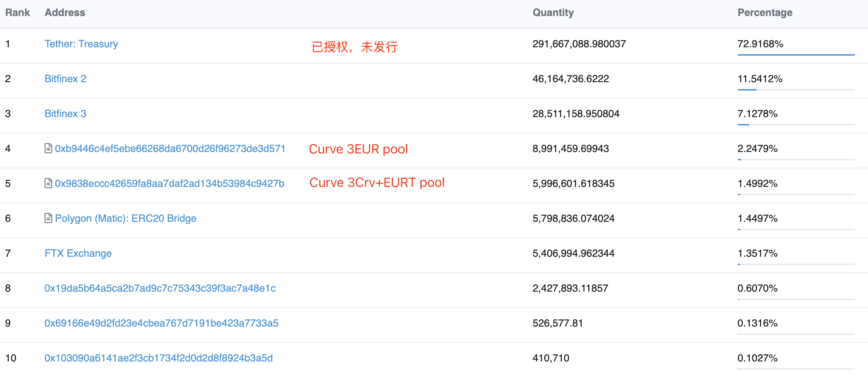Select quantity 526,577.81
Viewport: 868px width, 376px height.
[x=558, y=323]
